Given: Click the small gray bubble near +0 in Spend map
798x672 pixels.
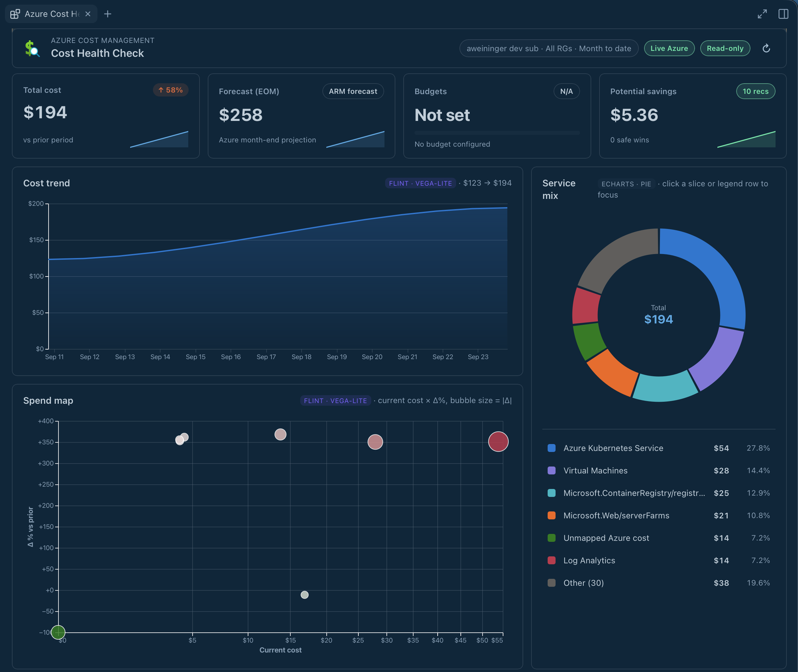Looking at the screenshot, I should (304, 595).
